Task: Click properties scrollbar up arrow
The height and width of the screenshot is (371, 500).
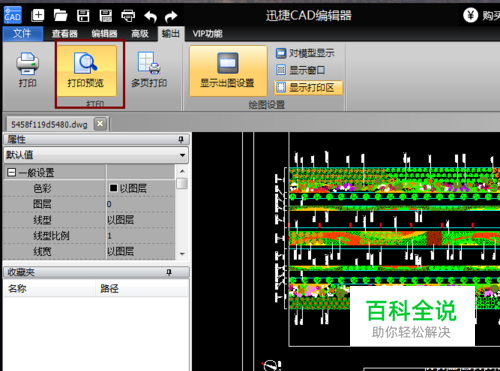Action: point(182,171)
